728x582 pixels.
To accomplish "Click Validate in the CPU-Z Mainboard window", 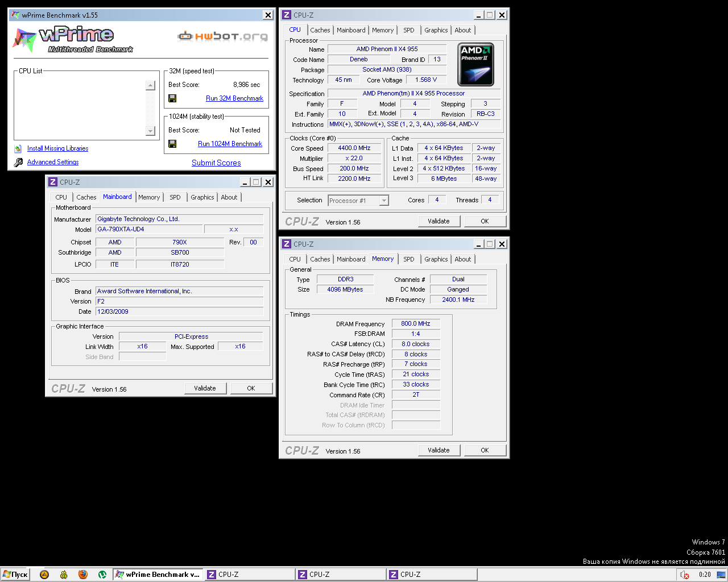I will pyautogui.click(x=205, y=388).
